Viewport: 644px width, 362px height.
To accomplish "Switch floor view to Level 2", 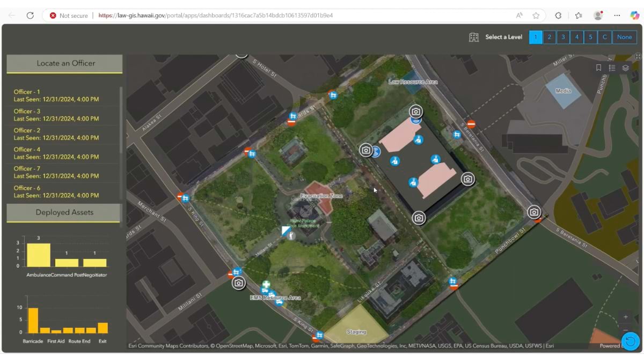I will (x=549, y=37).
